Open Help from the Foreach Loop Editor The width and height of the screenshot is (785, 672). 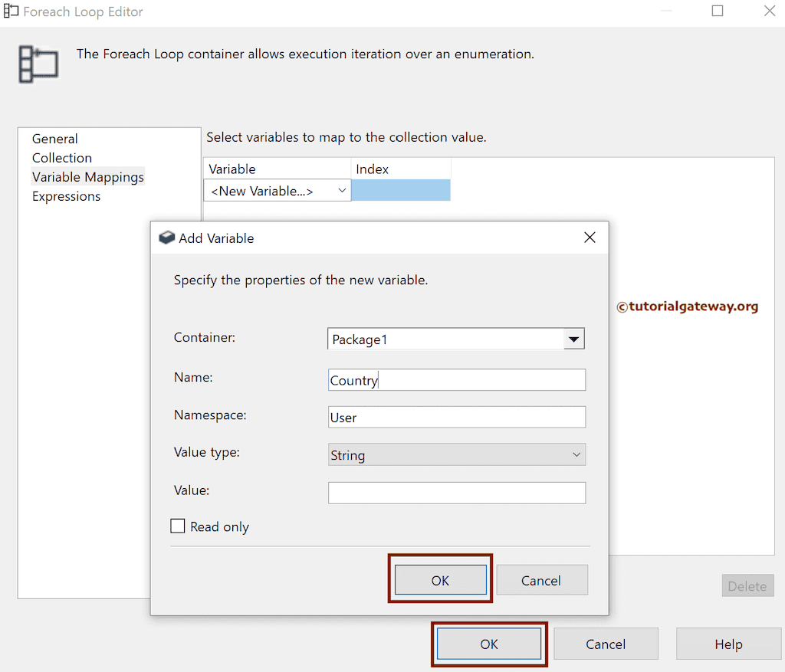point(728,644)
